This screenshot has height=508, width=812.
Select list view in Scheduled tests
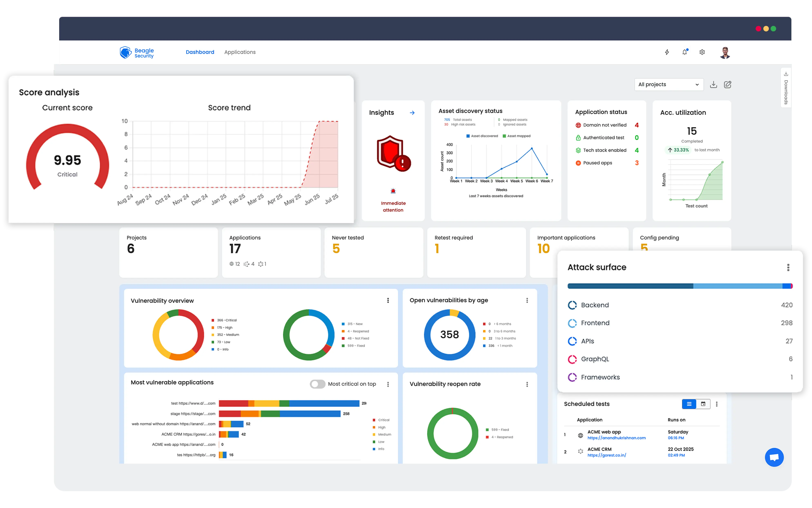click(x=689, y=404)
